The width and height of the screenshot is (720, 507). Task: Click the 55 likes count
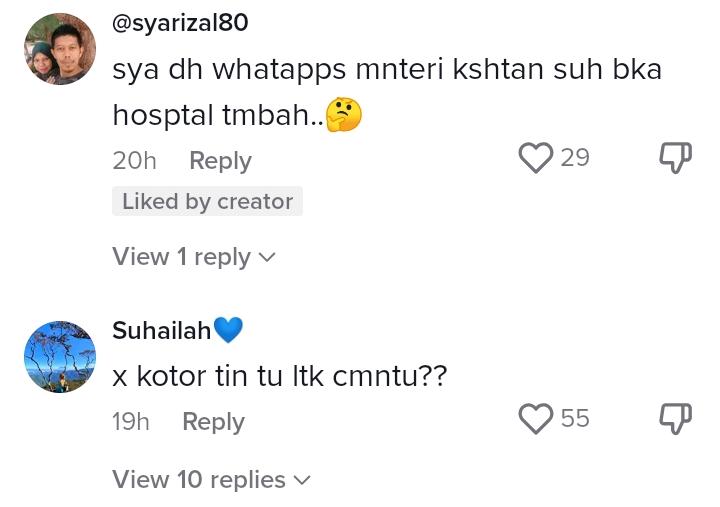tap(575, 419)
